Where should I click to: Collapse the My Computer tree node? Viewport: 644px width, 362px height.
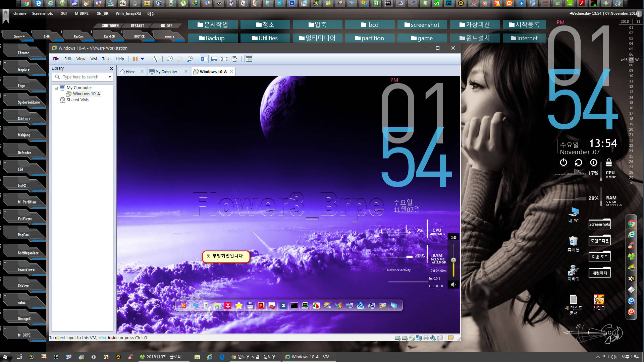tap(56, 88)
